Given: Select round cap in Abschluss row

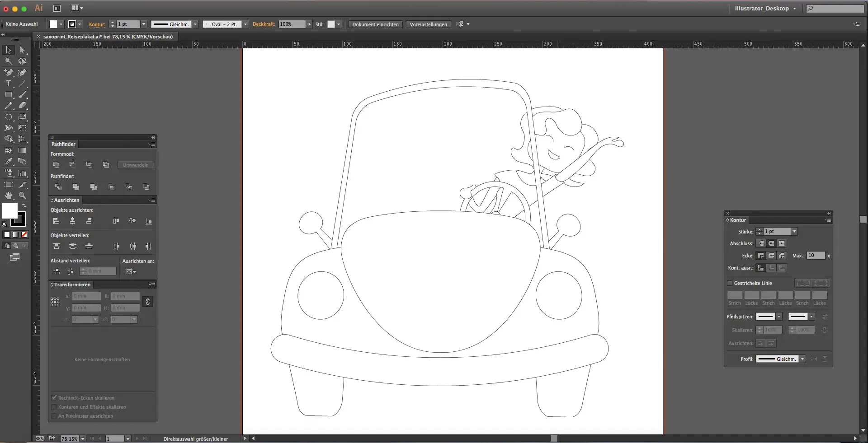Looking at the screenshot, I should click(x=771, y=243).
